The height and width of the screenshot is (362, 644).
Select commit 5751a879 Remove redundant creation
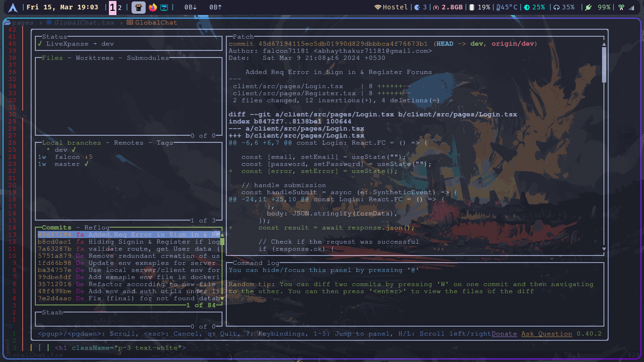coord(129,256)
